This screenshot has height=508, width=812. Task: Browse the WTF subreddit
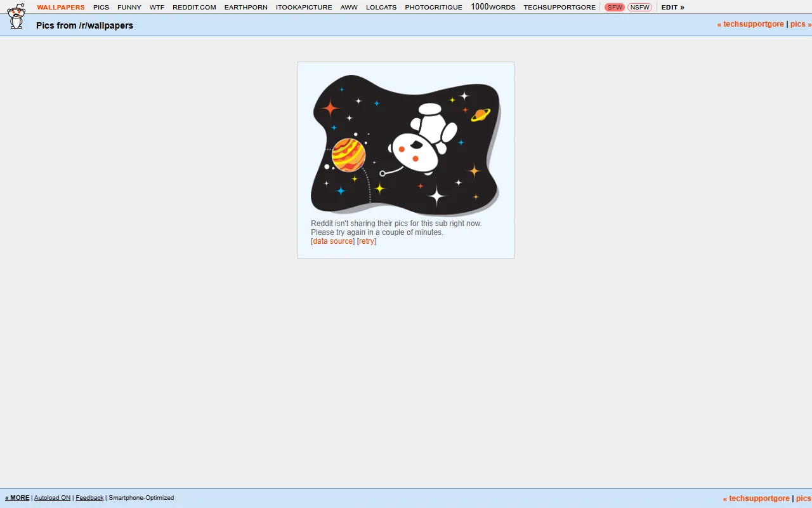click(156, 7)
